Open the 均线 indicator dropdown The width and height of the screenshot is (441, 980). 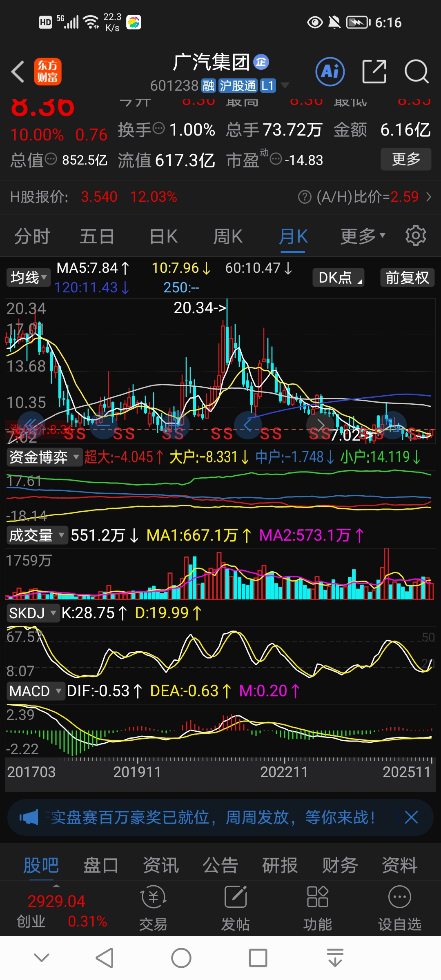click(28, 278)
